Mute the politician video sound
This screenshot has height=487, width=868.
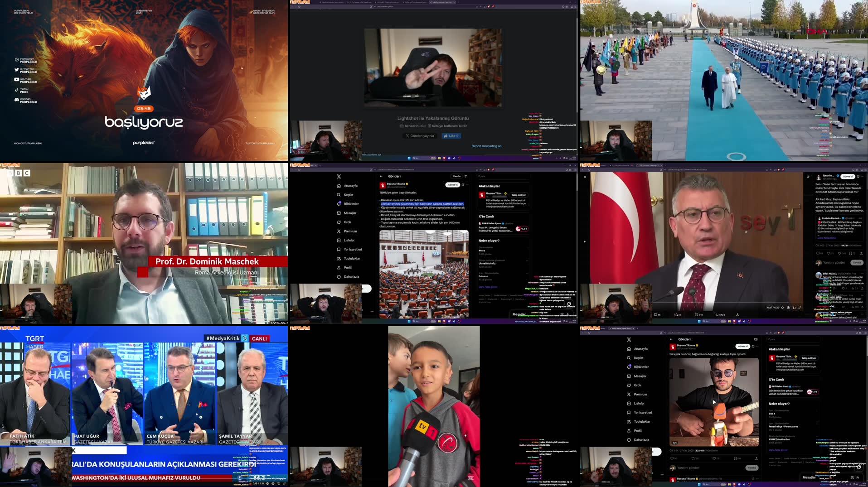[782, 308]
